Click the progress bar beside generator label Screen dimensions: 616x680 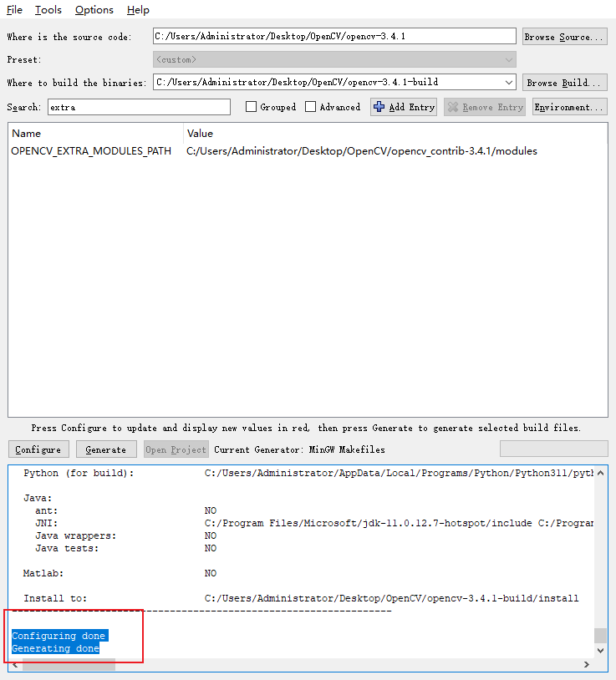pyautogui.click(x=553, y=449)
